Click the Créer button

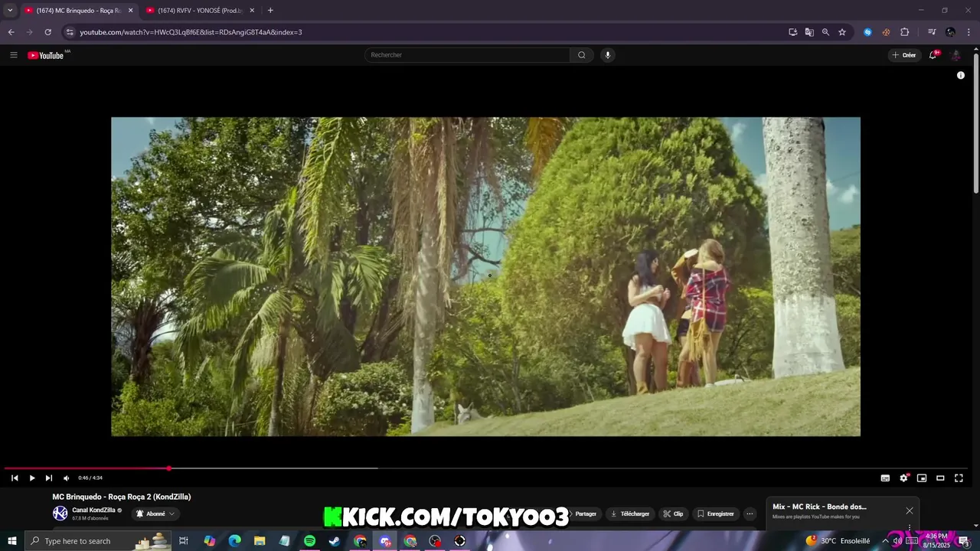pyautogui.click(x=904, y=55)
